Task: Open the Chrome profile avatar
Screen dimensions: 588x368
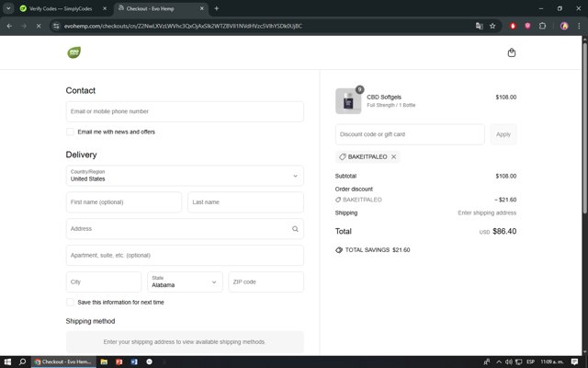Action: pos(564,26)
